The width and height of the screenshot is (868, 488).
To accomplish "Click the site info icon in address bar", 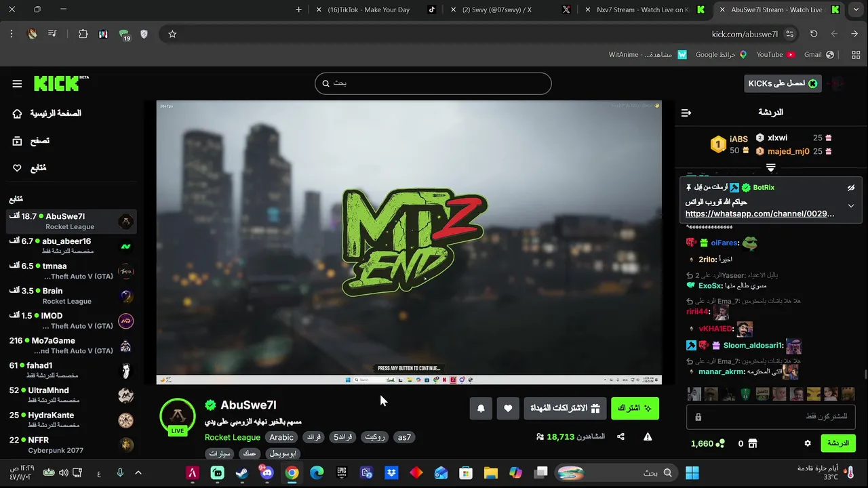I will (789, 34).
